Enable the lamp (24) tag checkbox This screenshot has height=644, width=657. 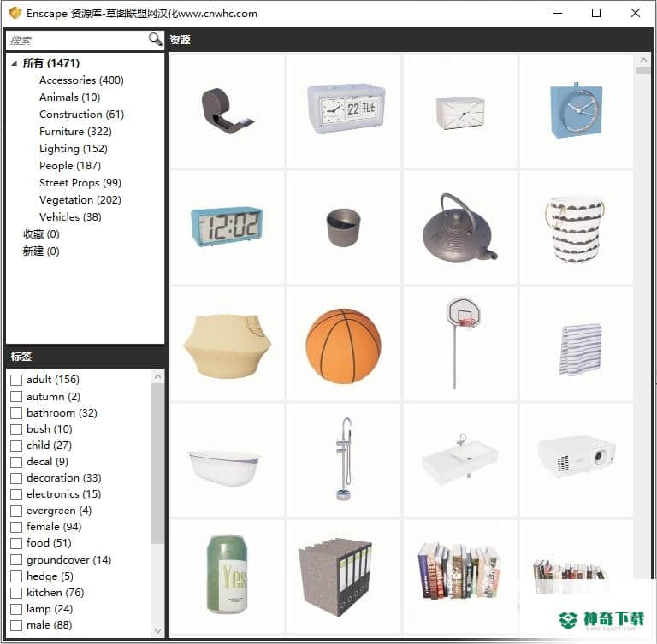click(16, 609)
